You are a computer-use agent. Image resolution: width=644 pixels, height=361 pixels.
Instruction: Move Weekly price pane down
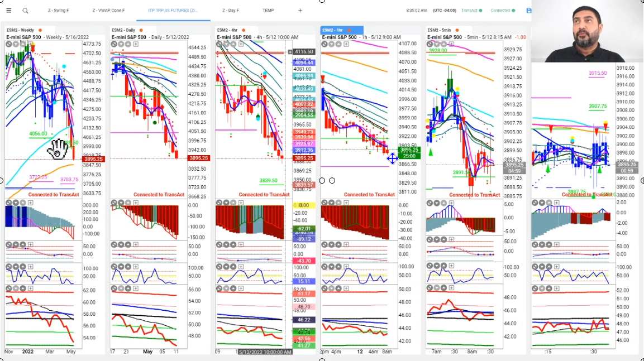16,44
